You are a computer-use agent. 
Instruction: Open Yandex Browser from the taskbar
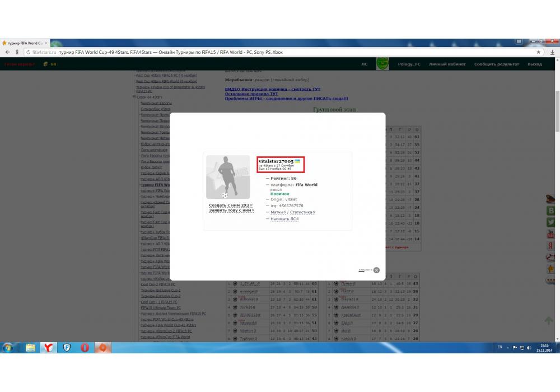coord(49,348)
